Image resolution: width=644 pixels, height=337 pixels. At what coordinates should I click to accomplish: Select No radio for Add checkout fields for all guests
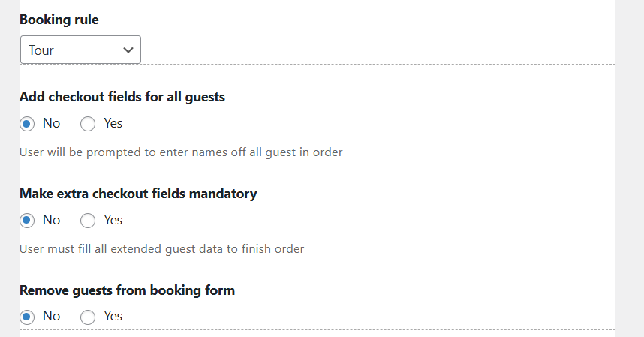27,124
